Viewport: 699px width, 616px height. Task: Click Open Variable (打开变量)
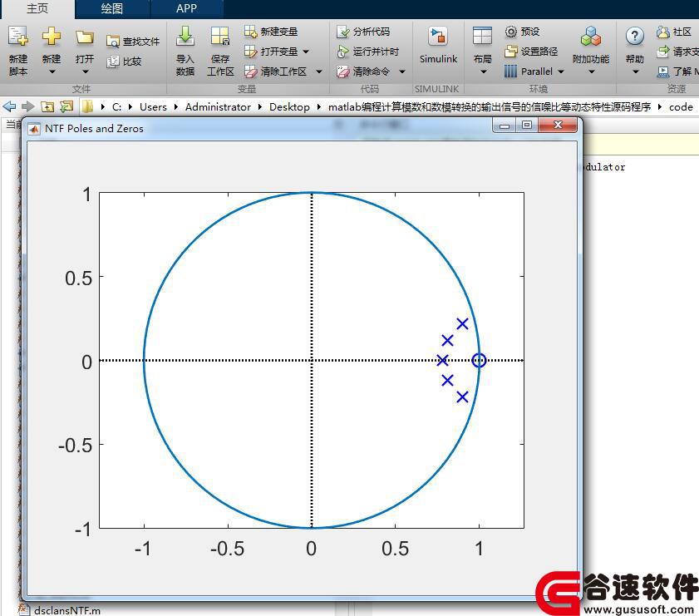[271, 52]
